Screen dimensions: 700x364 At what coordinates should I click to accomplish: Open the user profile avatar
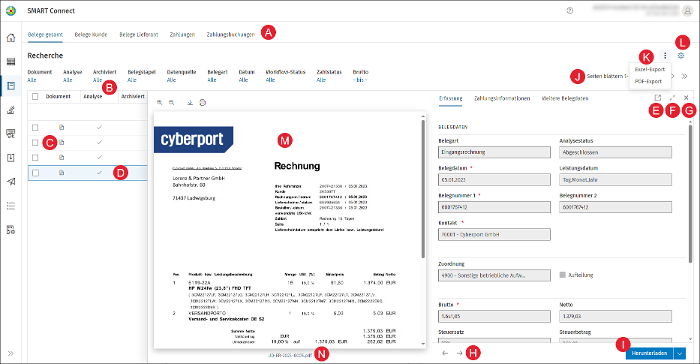[x=687, y=11]
